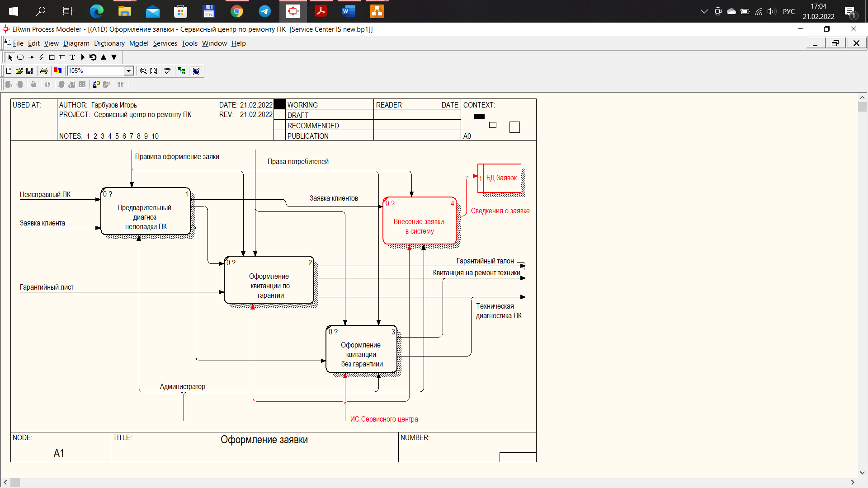This screenshot has width=868, height=488.
Task: Open Telegram from the taskbar
Action: 265,11
